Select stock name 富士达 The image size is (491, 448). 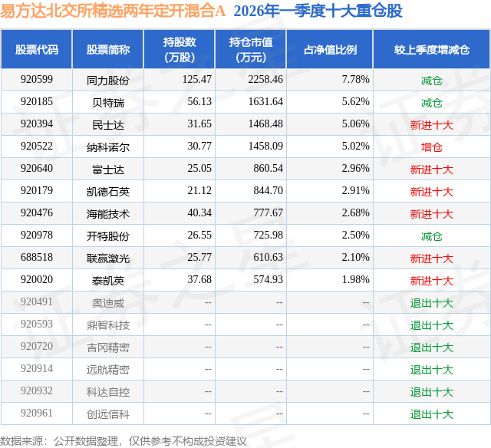pyautogui.click(x=108, y=170)
